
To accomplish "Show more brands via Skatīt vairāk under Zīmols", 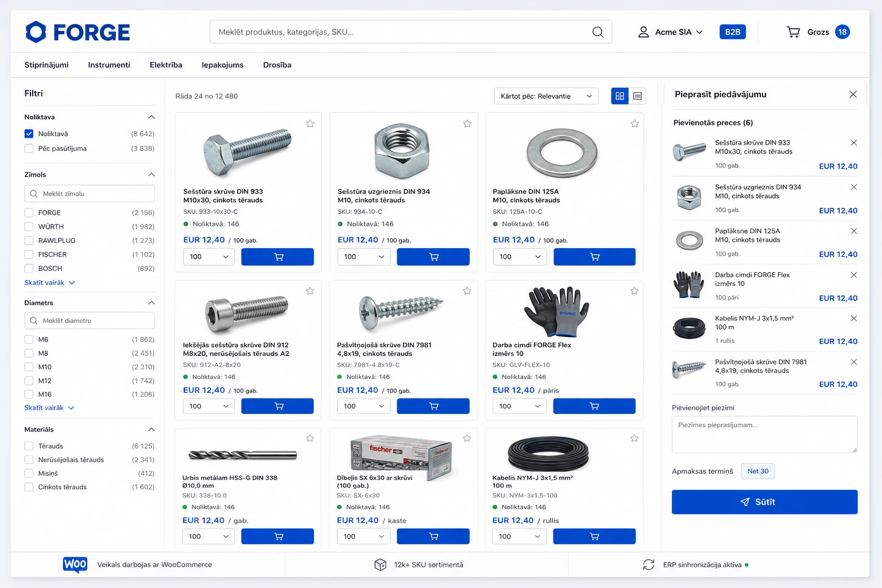I will [49, 283].
